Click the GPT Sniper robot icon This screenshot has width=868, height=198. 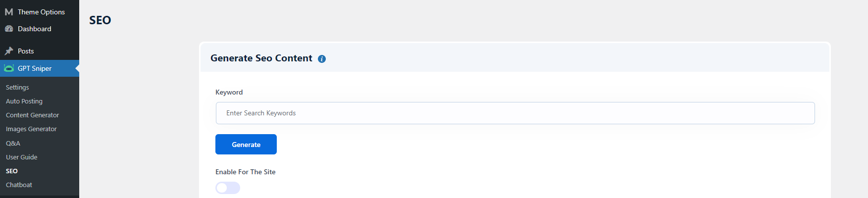click(9, 68)
